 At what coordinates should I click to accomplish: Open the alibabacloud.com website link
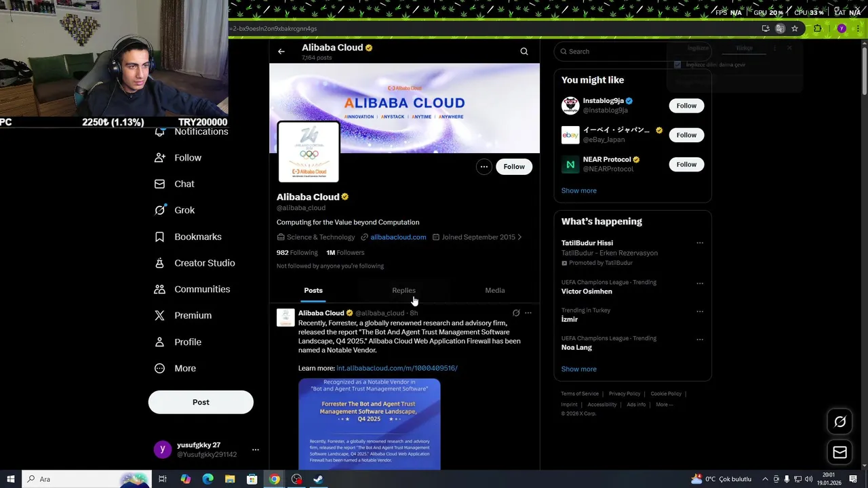point(398,237)
